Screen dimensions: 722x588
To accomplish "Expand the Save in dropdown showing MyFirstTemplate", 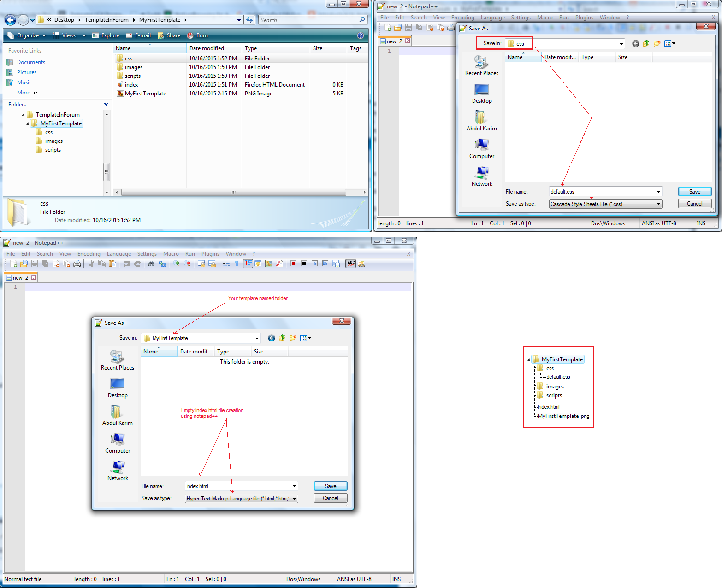I will [257, 338].
